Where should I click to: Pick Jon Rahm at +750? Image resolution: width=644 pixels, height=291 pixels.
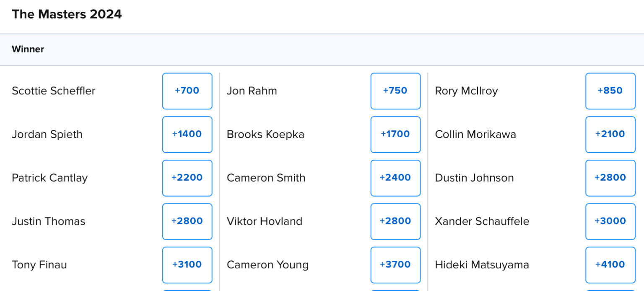click(x=395, y=91)
